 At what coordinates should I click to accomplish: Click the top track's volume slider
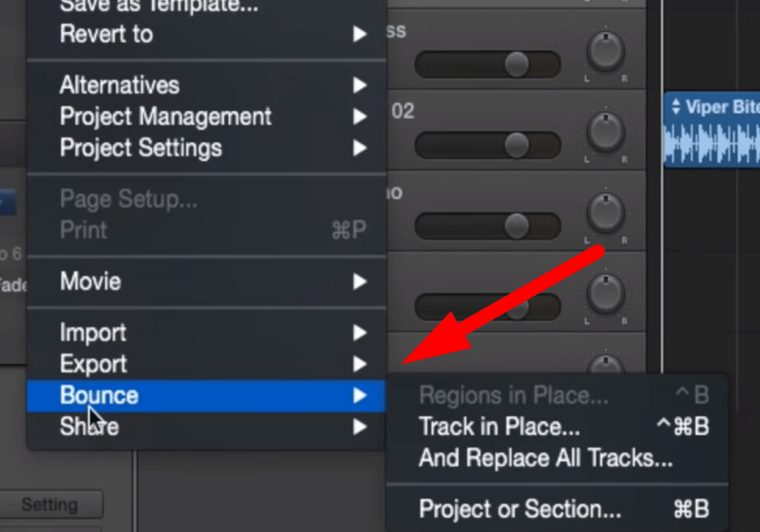click(x=488, y=64)
